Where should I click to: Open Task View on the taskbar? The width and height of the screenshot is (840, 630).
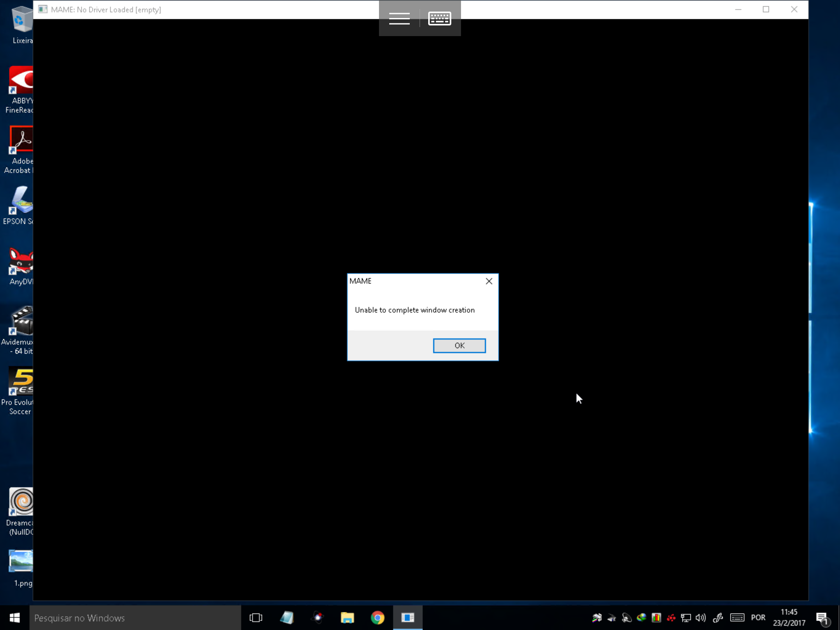click(256, 618)
